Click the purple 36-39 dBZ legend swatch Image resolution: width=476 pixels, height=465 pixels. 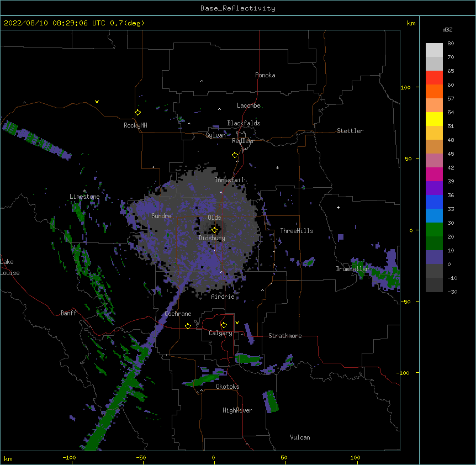pyautogui.click(x=434, y=188)
